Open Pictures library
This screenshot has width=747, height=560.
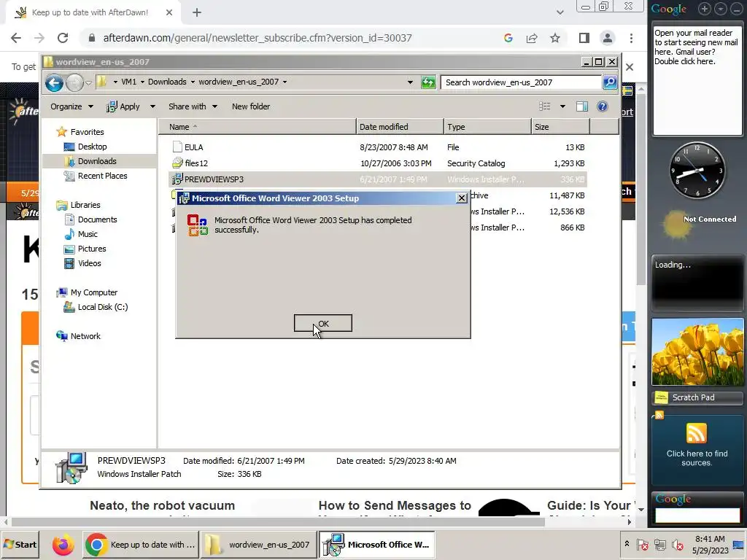[x=91, y=249]
